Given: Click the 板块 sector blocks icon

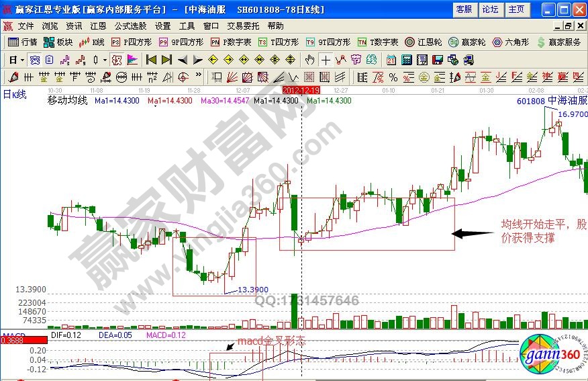Looking at the screenshot, I should pos(58,42).
